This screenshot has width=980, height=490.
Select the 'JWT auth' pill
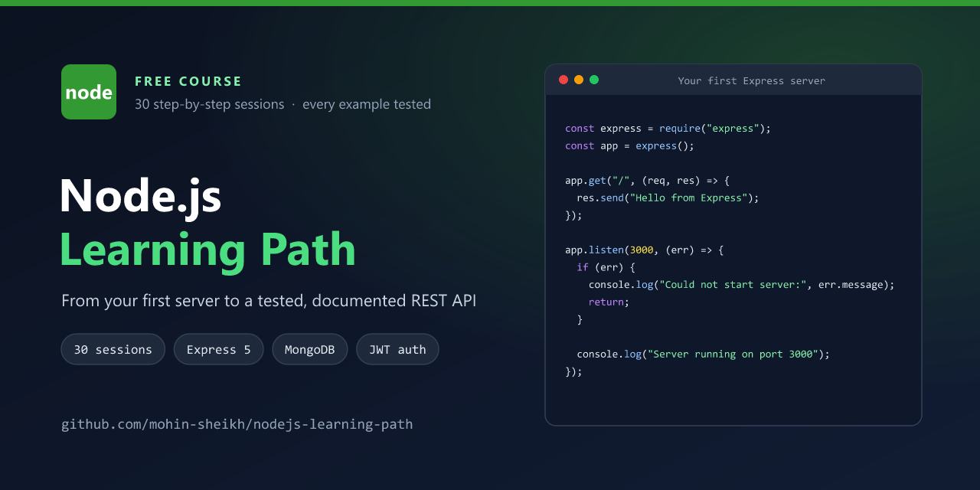[x=397, y=349]
